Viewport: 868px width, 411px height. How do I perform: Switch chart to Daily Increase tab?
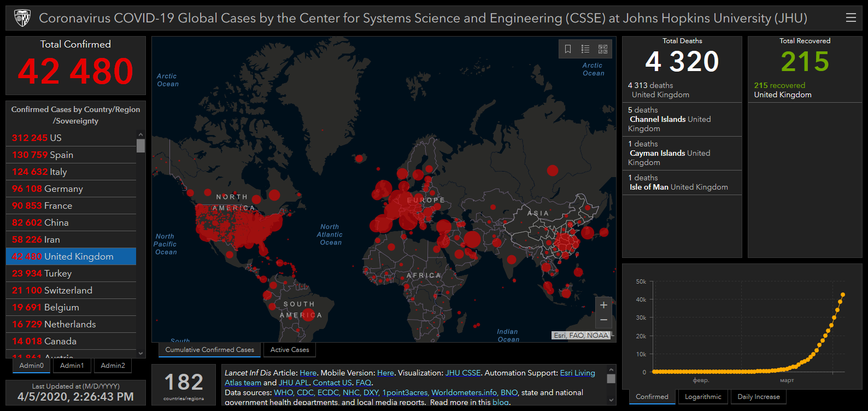coord(759,397)
